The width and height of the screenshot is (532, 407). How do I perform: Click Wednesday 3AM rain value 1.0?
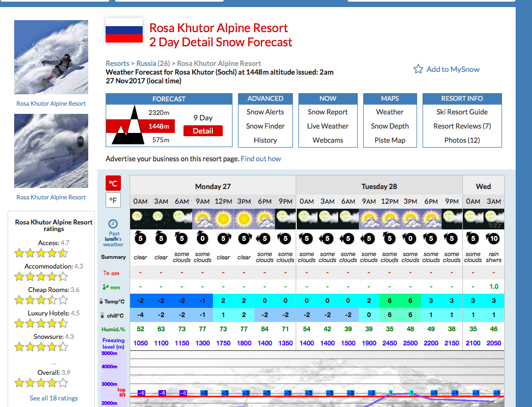tap(494, 287)
